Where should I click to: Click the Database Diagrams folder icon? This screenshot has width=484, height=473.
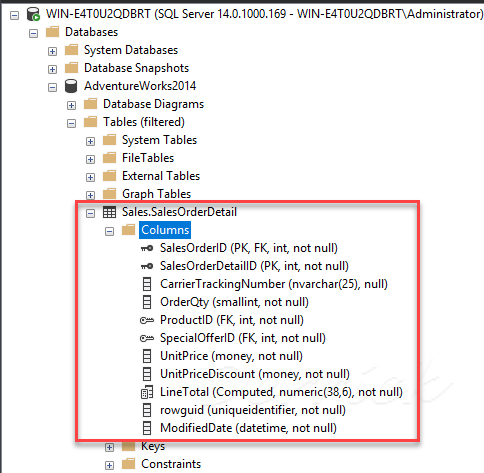tap(90, 104)
